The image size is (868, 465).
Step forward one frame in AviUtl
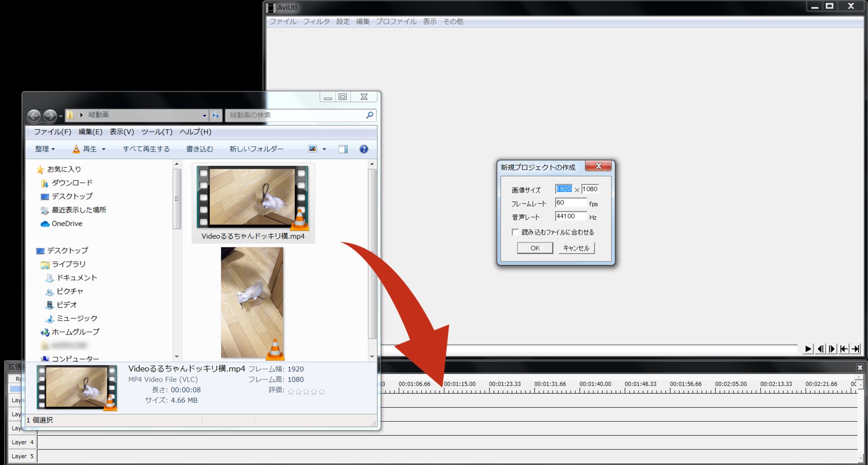832,349
